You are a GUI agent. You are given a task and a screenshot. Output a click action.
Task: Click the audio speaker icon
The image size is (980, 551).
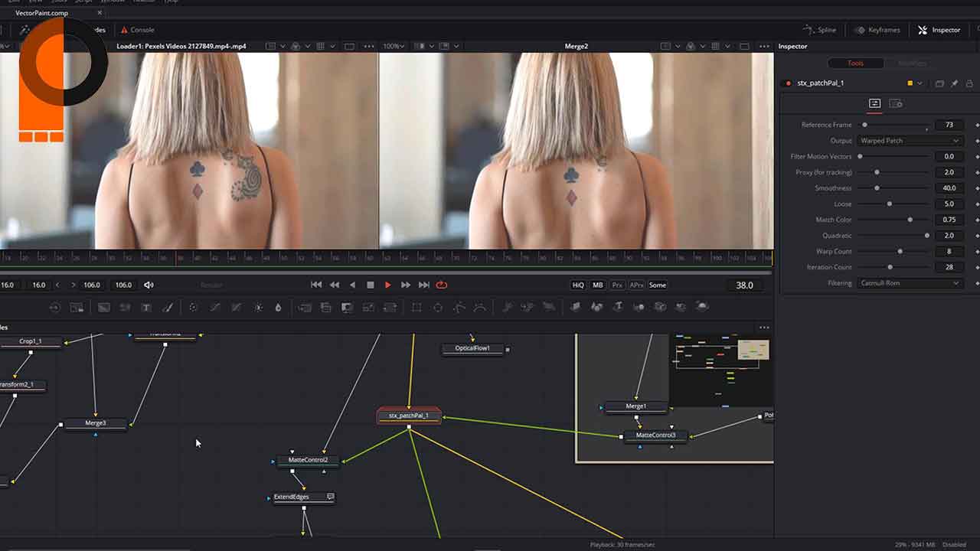(149, 285)
